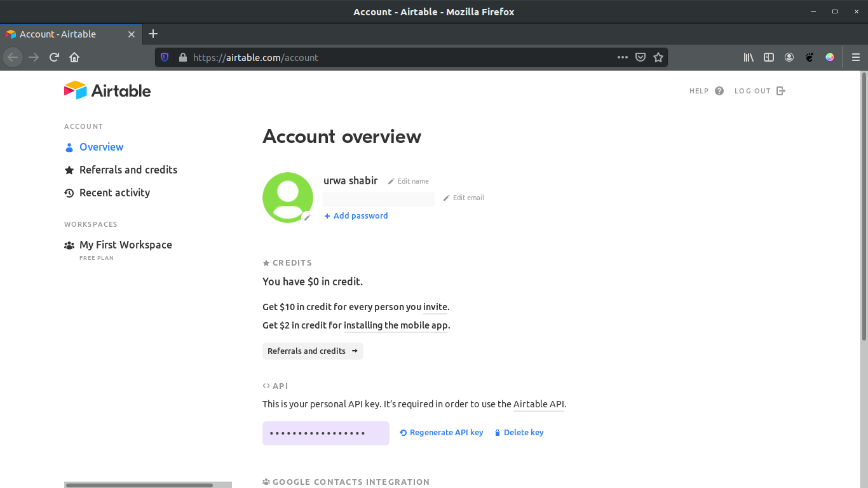Click the people icon beside My First Workspace
Image resolution: width=868 pixels, height=488 pixels.
(69, 245)
